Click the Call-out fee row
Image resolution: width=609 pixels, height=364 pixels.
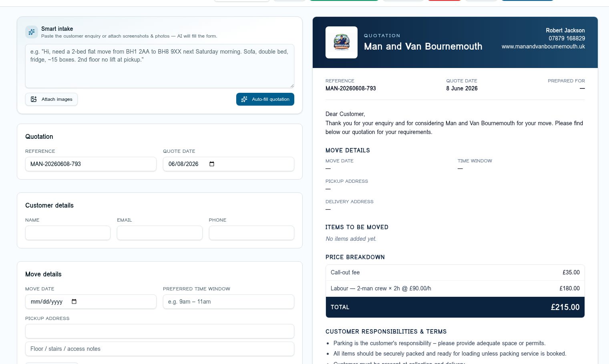click(455, 272)
